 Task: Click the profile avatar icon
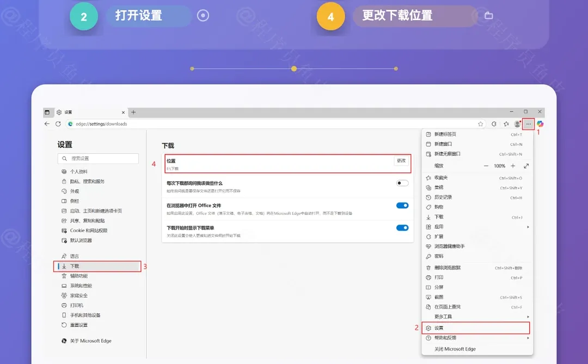click(x=518, y=124)
